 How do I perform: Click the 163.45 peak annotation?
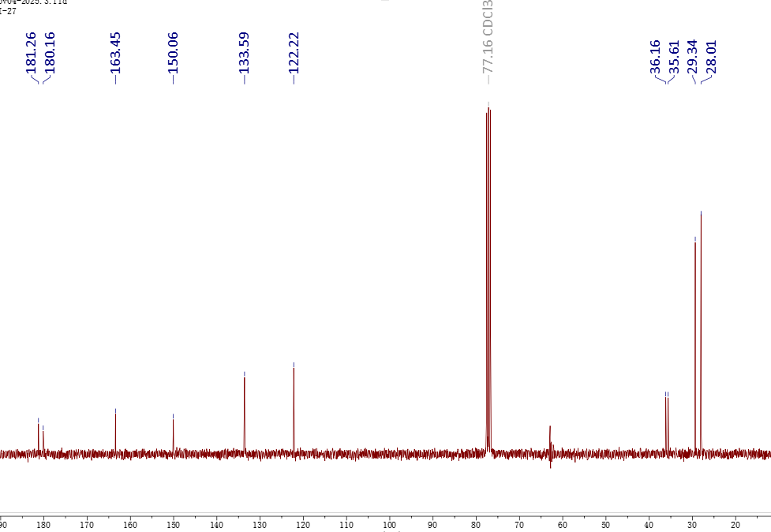(x=116, y=53)
